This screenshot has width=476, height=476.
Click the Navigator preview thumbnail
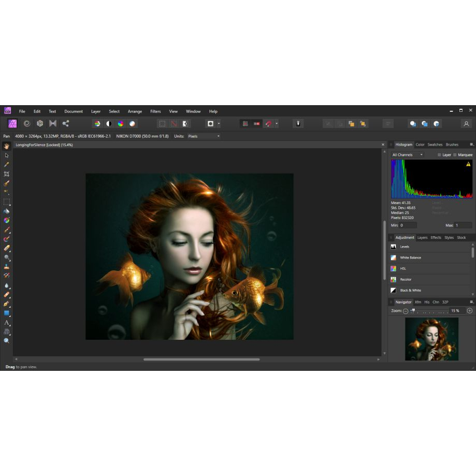(x=431, y=339)
